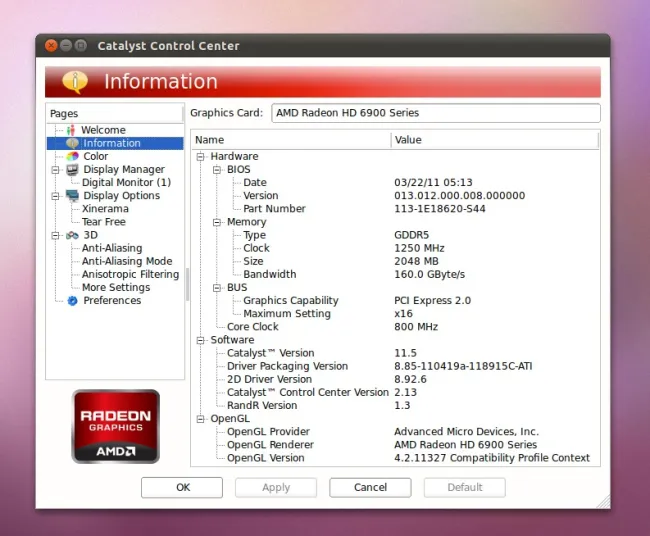The height and width of the screenshot is (536, 650).
Task: Close the Catalyst Control Center window
Action: pos(51,45)
